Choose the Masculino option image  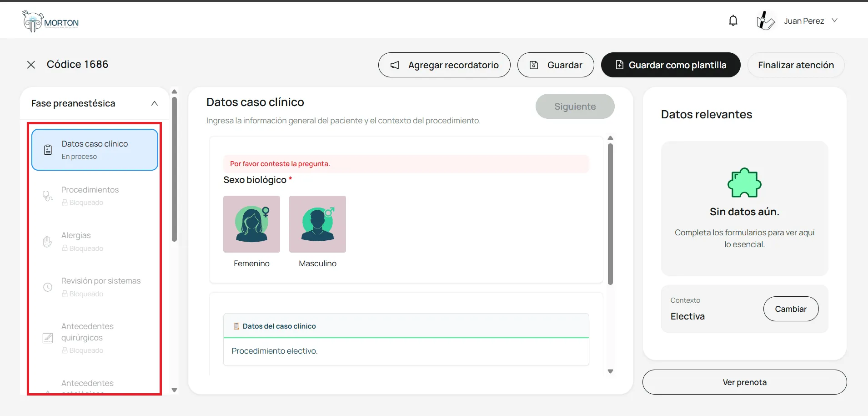coord(317,224)
